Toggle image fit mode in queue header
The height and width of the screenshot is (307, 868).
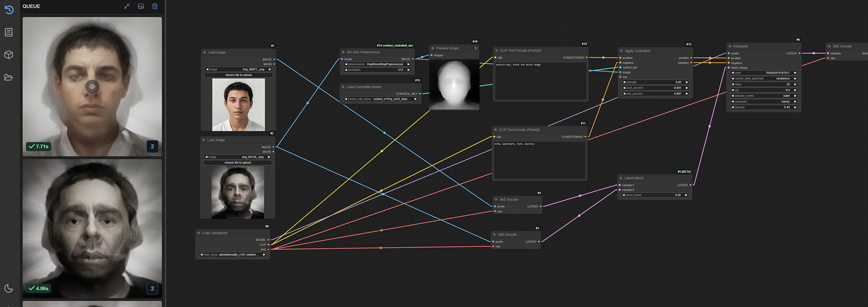point(141,6)
